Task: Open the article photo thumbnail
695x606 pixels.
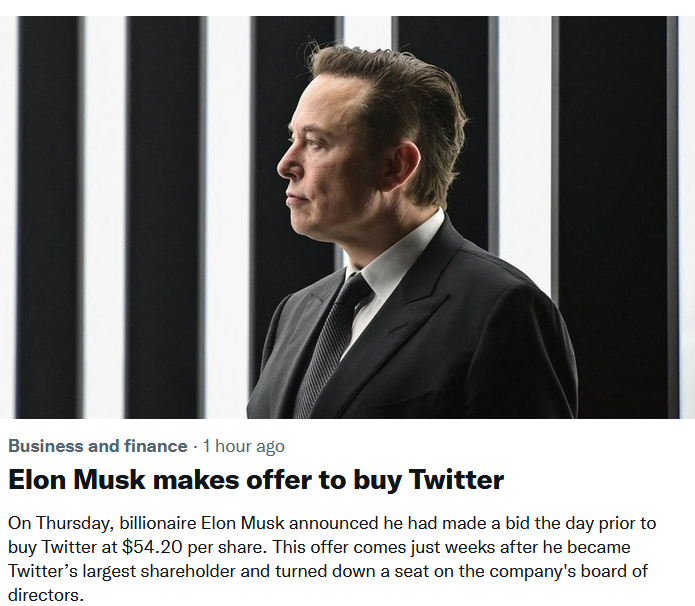Action: pyautogui.click(x=347, y=216)
